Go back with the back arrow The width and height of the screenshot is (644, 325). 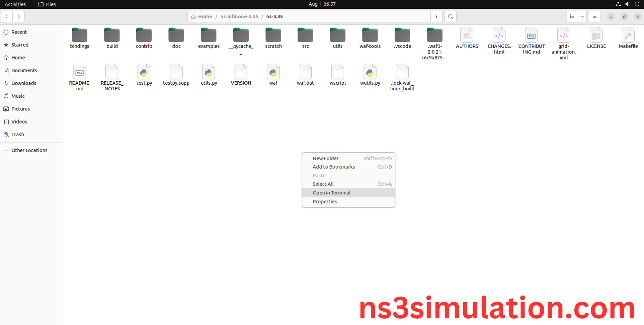[x=7, y=16]
